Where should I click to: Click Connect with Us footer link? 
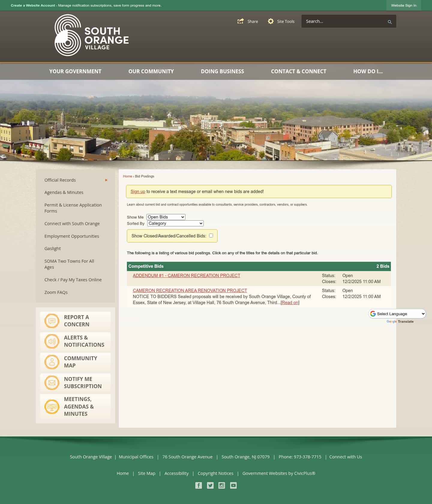[346, 457]
